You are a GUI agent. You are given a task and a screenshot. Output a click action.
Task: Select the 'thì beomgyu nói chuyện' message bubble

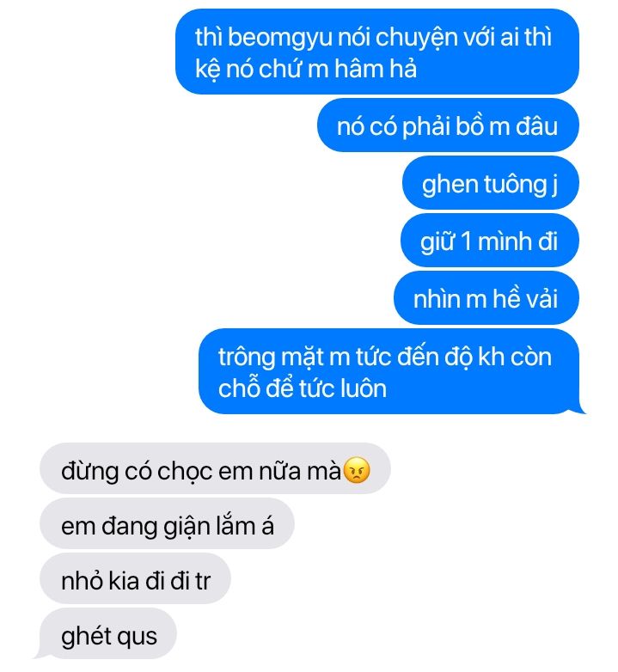click(x=377, y=52)
